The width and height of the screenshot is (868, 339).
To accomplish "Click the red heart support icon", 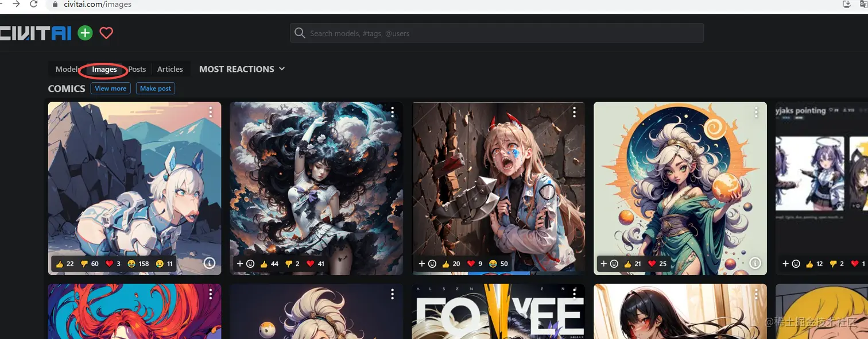I will (x=106, y=33).
